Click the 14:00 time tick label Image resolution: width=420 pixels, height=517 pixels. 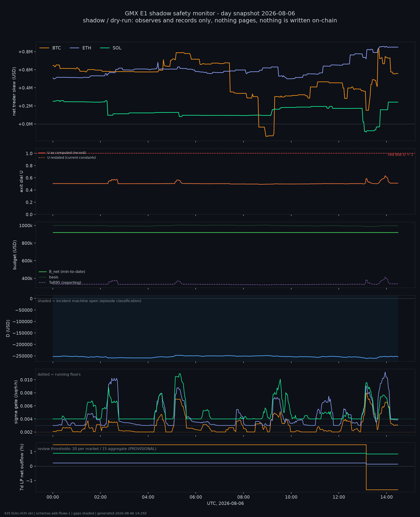pos(386,497)
